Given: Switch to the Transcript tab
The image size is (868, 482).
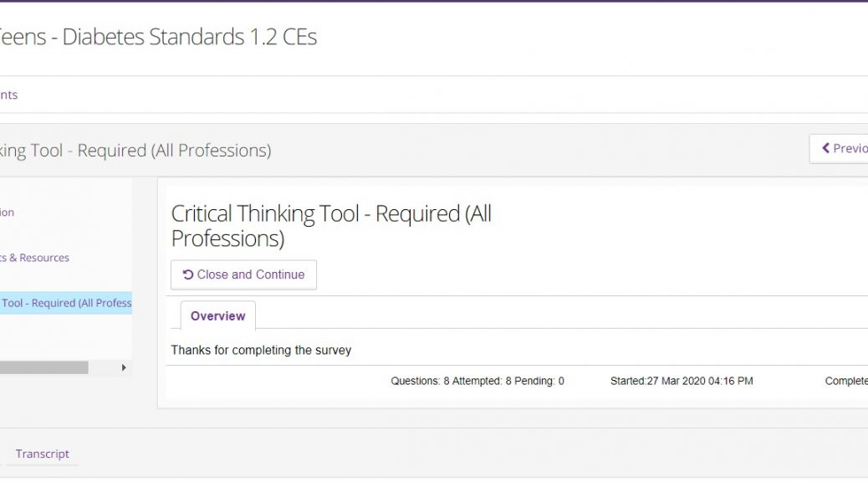Looking at the screenshot, I should (x=42, y=454).
